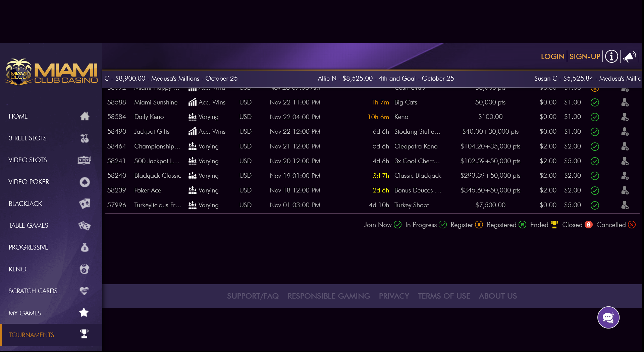Open the announcements megaphone icon
The width and height of the screenshot is (644, 352).
click(629, 56)
